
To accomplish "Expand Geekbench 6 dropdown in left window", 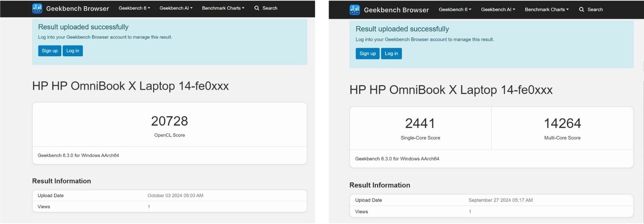I will (134, 8).
